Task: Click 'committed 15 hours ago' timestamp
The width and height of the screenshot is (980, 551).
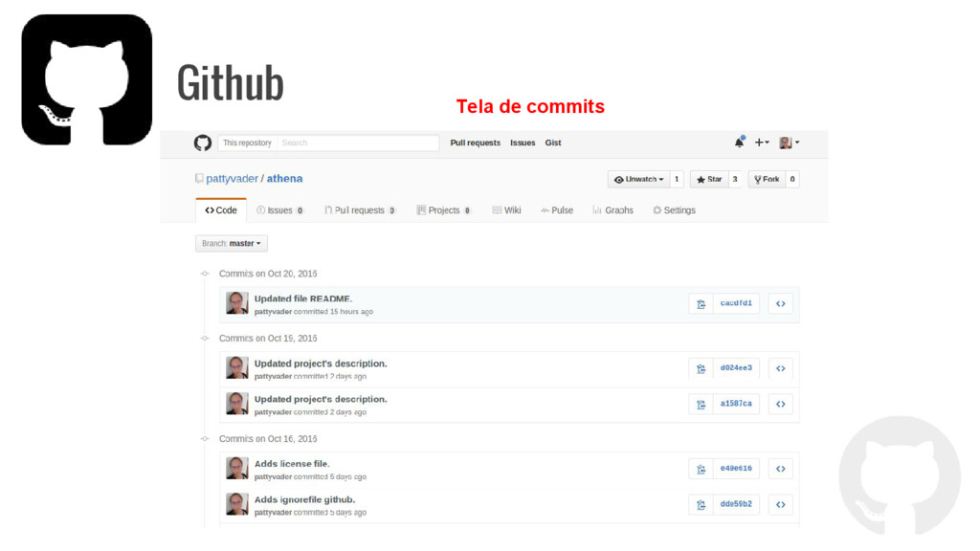Action: pyautogui.click(x=333, y=312)
